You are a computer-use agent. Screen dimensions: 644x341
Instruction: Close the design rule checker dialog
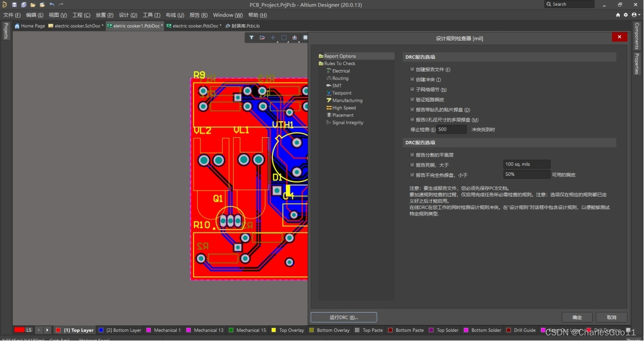click(619, 37)
